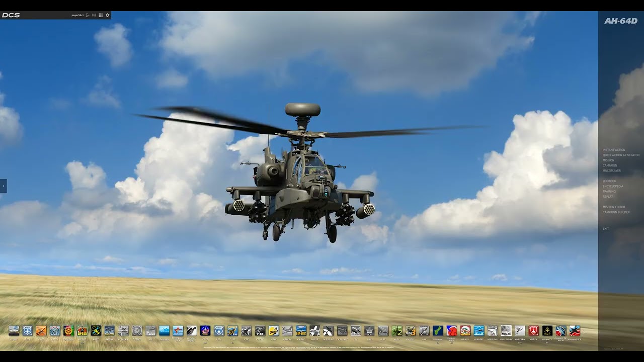
Task: Select the AJS37 module icon
Action: (x=96, y=330)
